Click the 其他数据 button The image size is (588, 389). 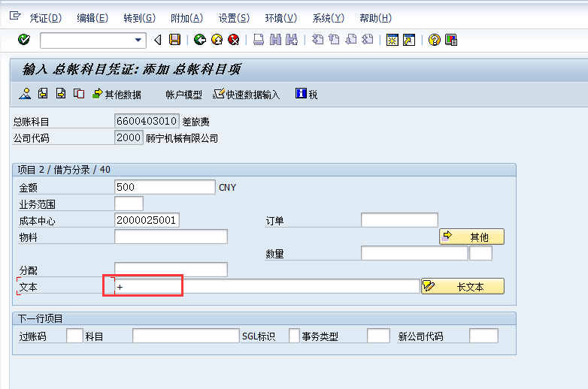click(117, 95)
